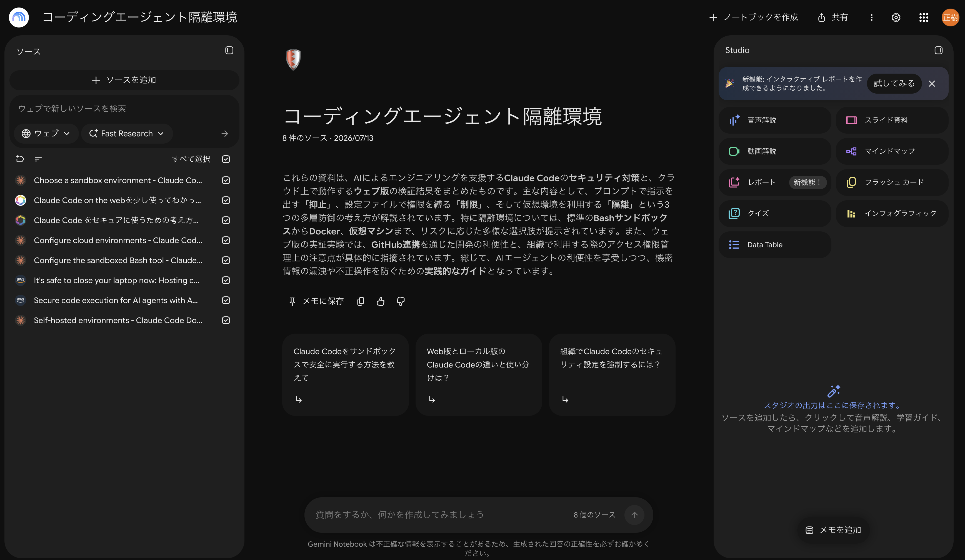This screenshot has width=965, height=560.
Task: Toggle すべて選択 checkbox
Action: point(226,159)
